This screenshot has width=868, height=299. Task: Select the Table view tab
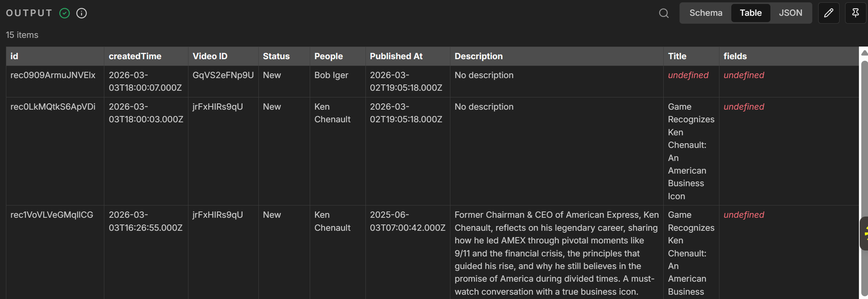coord(750,13)
